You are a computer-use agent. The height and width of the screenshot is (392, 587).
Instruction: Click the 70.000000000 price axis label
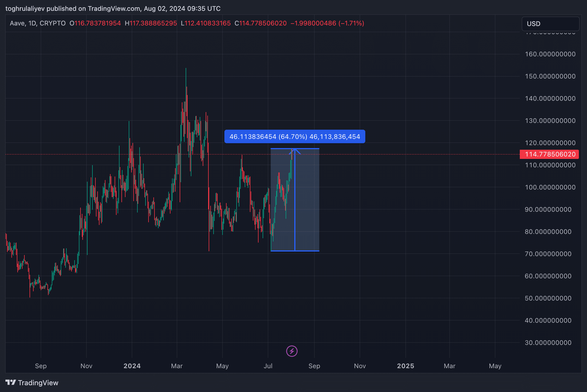[x=548, y=254]
